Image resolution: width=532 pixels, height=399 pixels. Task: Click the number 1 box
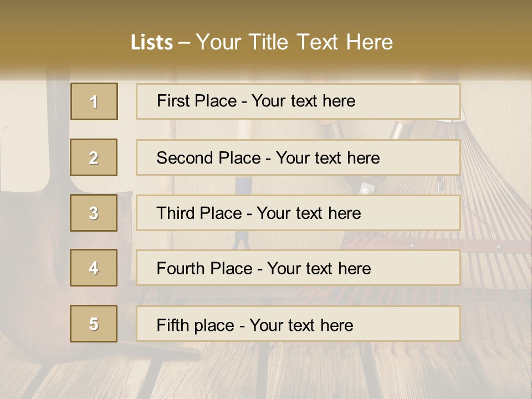tap(94, 101)
